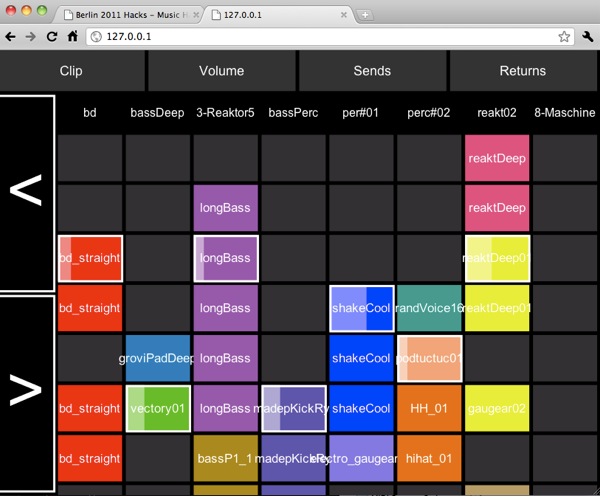Image resolution: width=600 pixels, height=500 pixels.
Task: Launch the white-outlined playing bd_straight clip
Action: click(90, 258)
